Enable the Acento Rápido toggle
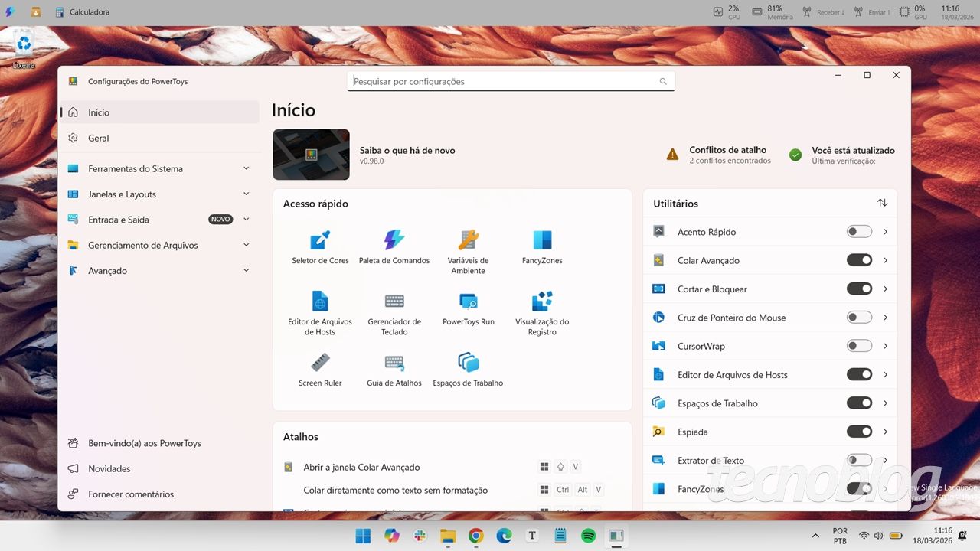Viewport: 980px width, 551px height. click(x=858, y=231)
